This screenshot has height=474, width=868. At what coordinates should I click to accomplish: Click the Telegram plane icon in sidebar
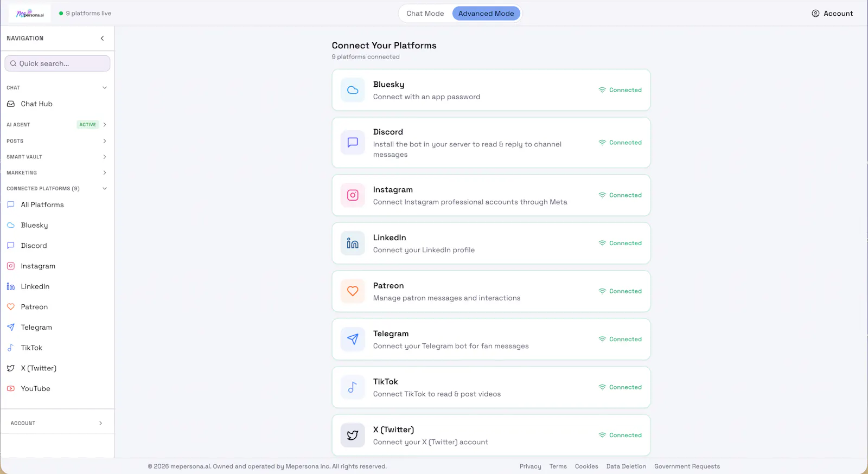pyautogui.click(x=11, y=328)
